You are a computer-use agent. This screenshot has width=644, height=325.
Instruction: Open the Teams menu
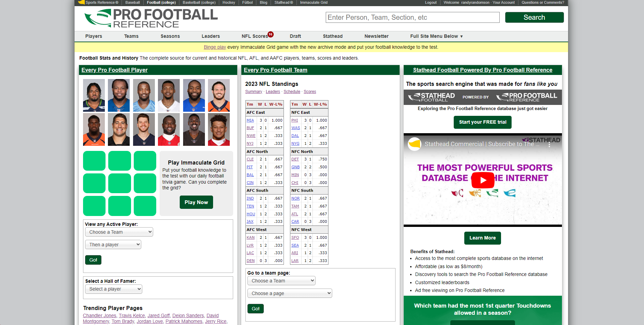point(131,36)
